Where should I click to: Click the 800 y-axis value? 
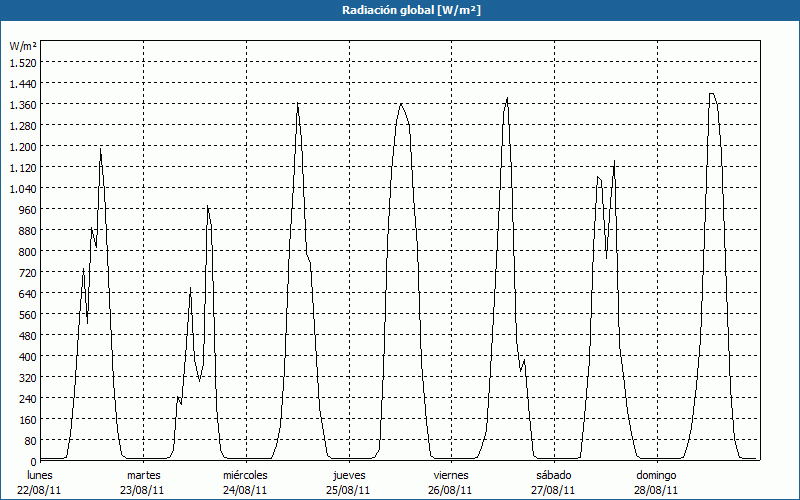tap(28, 251)
